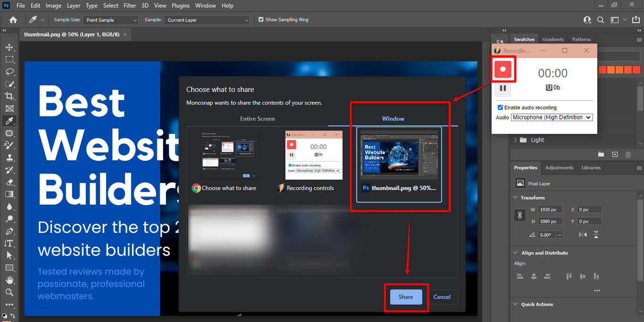This screenshot has width=644, height=322.
Task: Select the Hand tool
Action: (x=9, y=280)
